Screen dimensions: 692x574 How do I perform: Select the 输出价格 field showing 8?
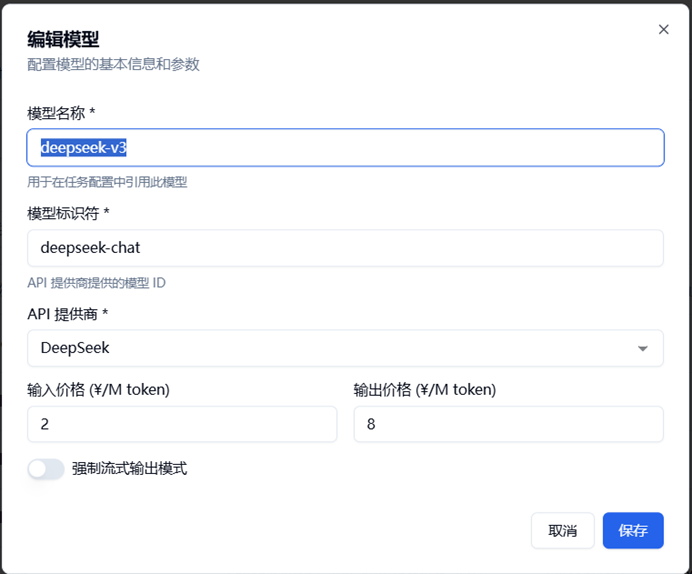(x=508, y=424)
